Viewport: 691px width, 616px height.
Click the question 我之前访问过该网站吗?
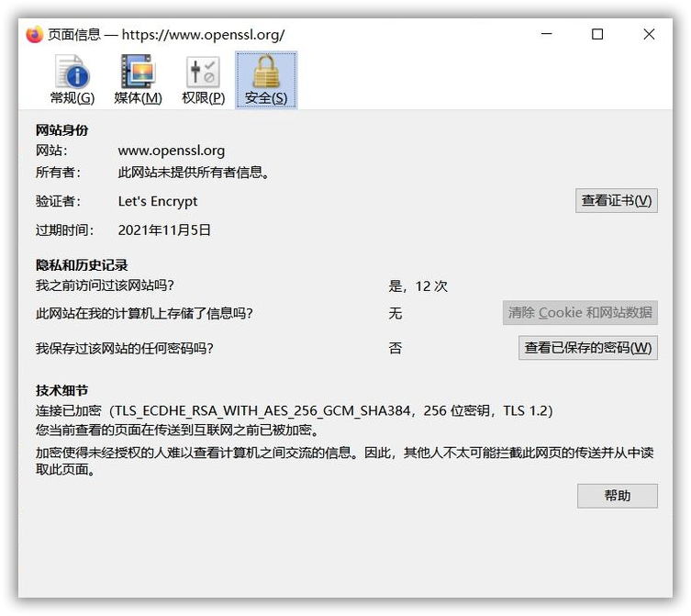click(105, 286)
